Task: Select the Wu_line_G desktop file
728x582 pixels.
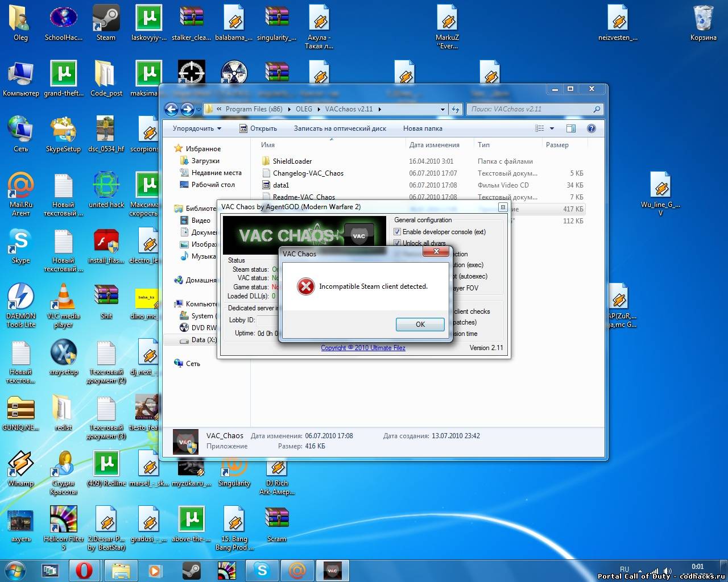Action: pos(660,194)
